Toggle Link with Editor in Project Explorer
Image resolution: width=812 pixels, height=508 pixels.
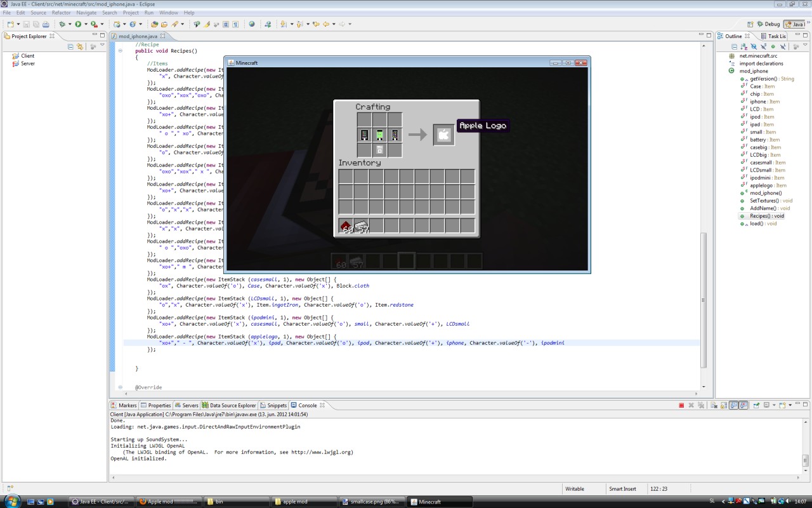click(x=80, y=46)
